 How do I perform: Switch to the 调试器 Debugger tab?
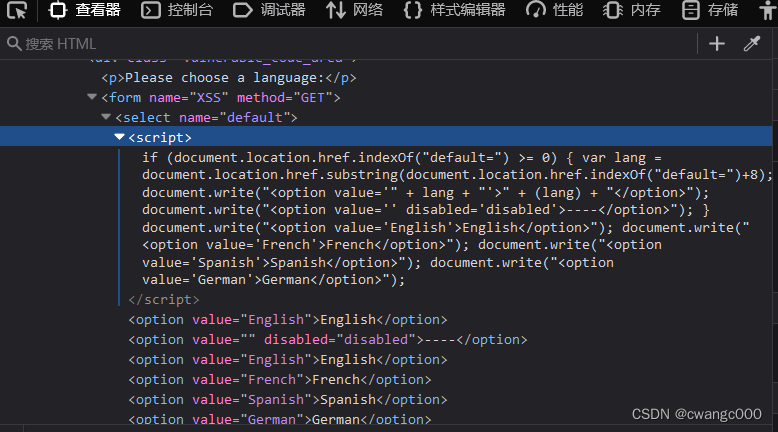[x=269, y=10]
